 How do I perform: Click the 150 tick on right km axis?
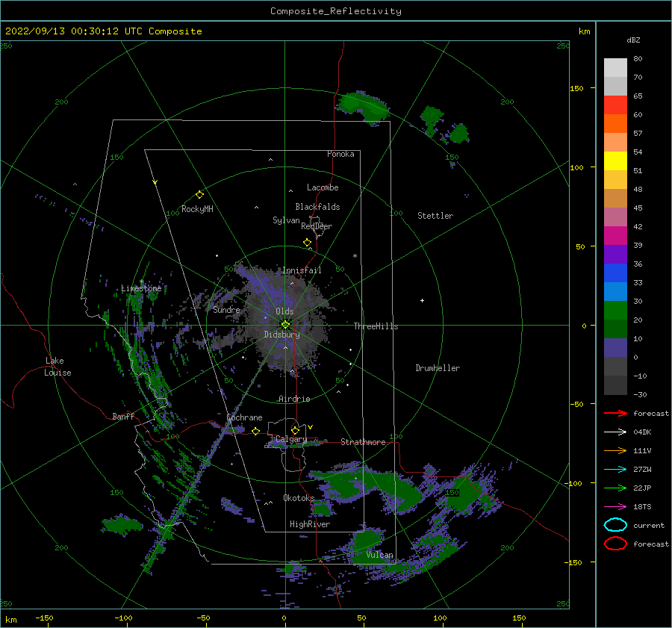click(x=576, y=88)
